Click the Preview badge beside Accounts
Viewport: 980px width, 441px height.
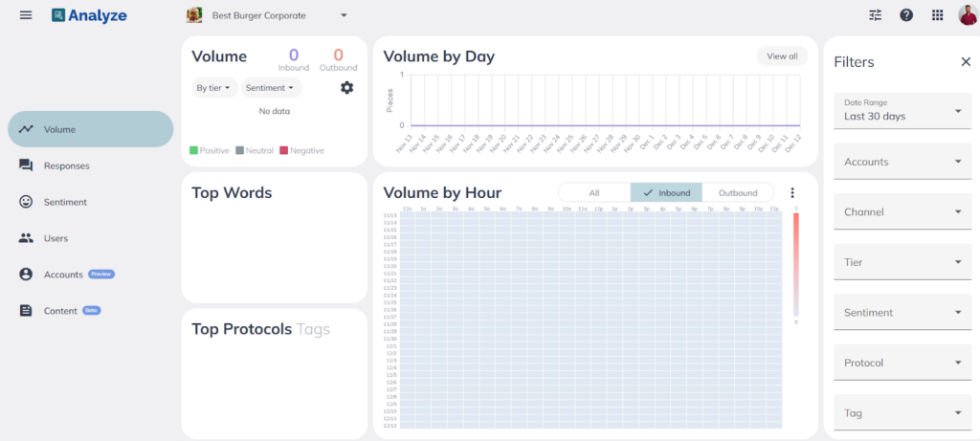pyautogui.click(x=101, y=275)
